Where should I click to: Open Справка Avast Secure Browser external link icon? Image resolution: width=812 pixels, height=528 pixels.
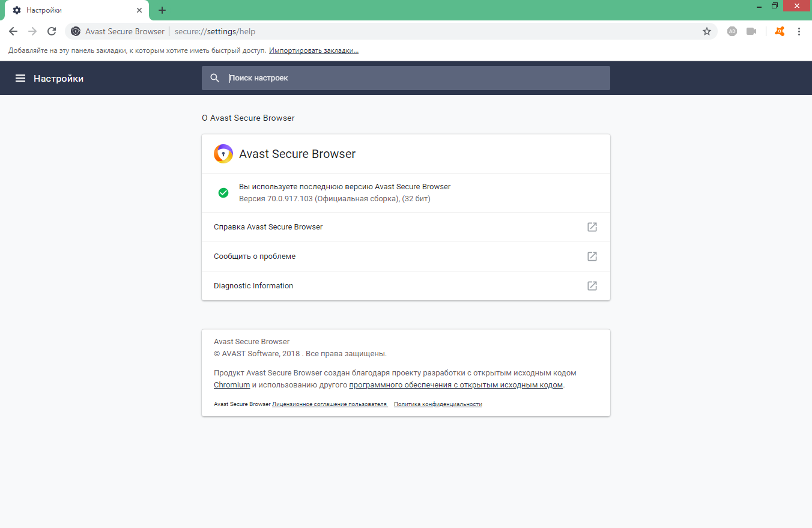pos(592,227)
